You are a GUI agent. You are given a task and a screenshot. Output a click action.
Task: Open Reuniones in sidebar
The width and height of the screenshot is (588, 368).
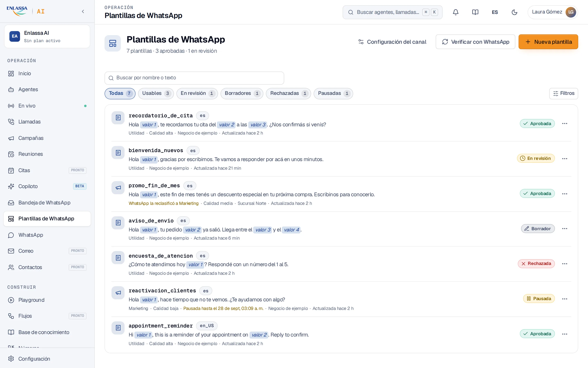tap(47, 154)
